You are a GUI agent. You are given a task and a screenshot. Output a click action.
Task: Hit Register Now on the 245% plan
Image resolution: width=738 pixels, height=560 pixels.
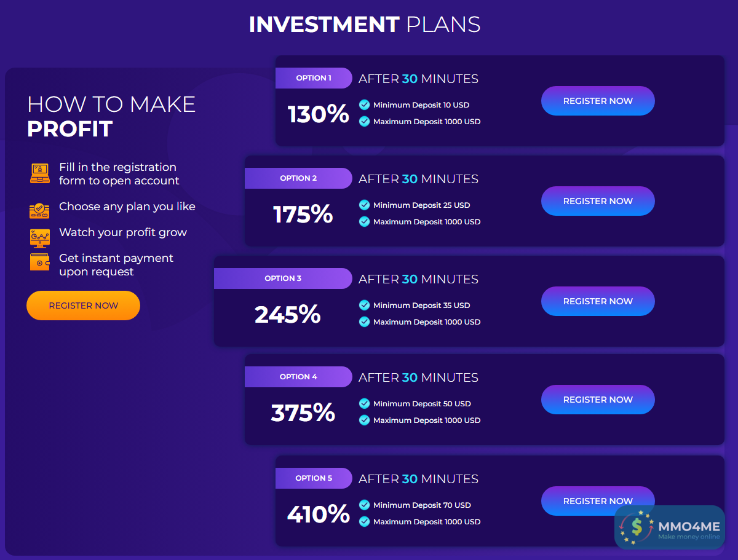point(598,301)
